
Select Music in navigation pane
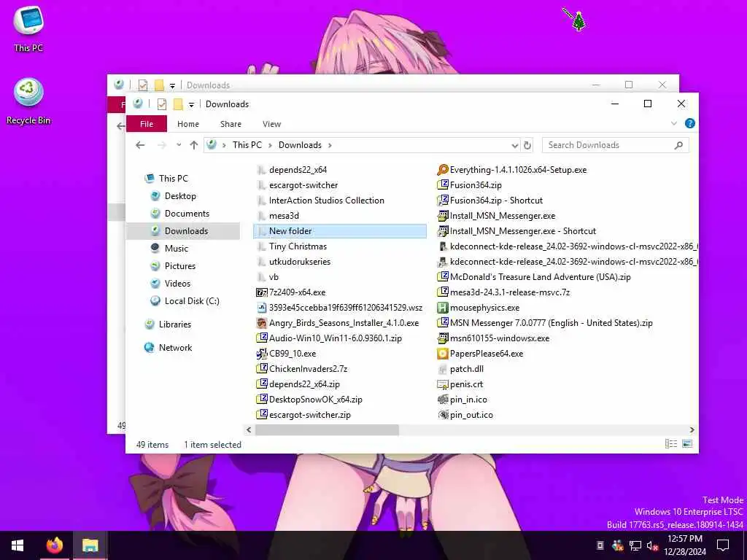pos(177,249)
